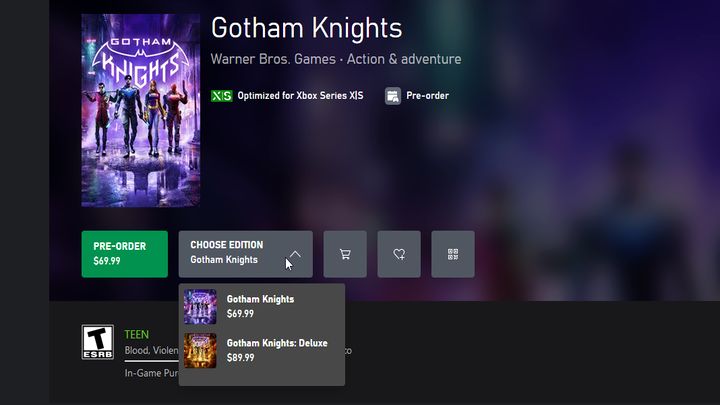Click the Pre-order status label text
The height and width of the screenshot is (405, 720).
427,96
